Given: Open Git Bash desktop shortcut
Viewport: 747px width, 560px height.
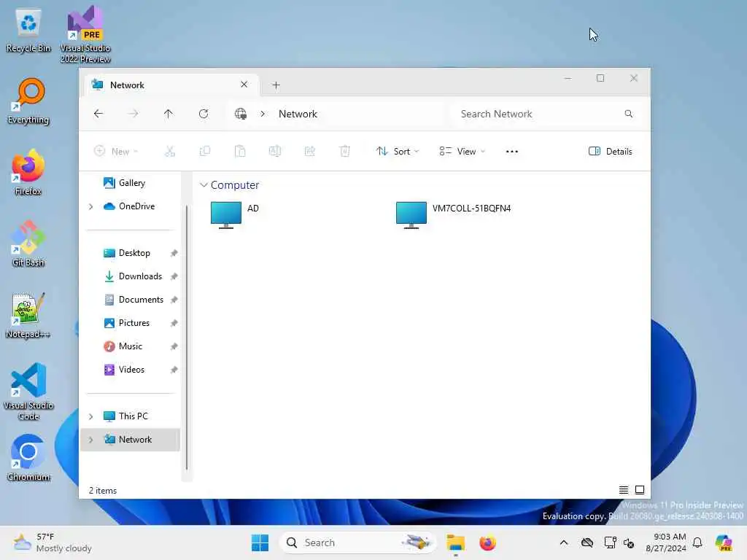Looking at the screenshot, I should click(x=28, y=244).
